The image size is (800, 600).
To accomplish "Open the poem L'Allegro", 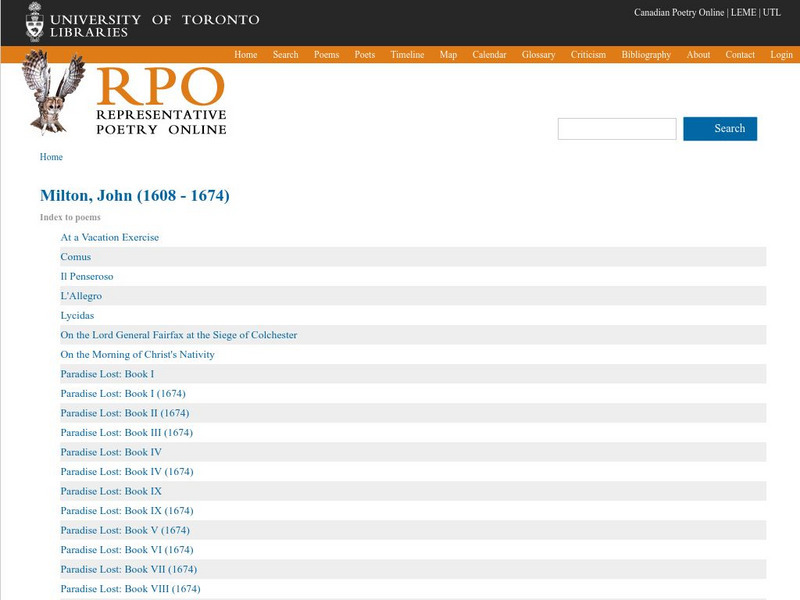I will click(x=81, y=296).
